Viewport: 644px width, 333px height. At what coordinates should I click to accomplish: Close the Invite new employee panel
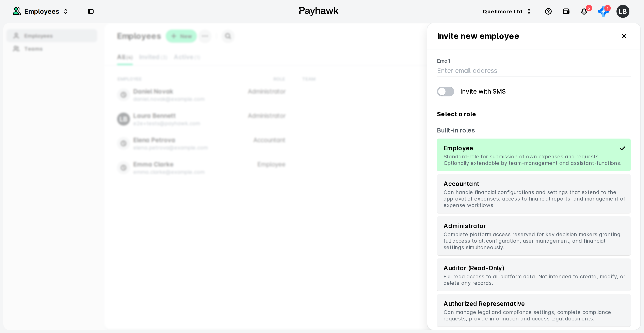coord(624,36)
